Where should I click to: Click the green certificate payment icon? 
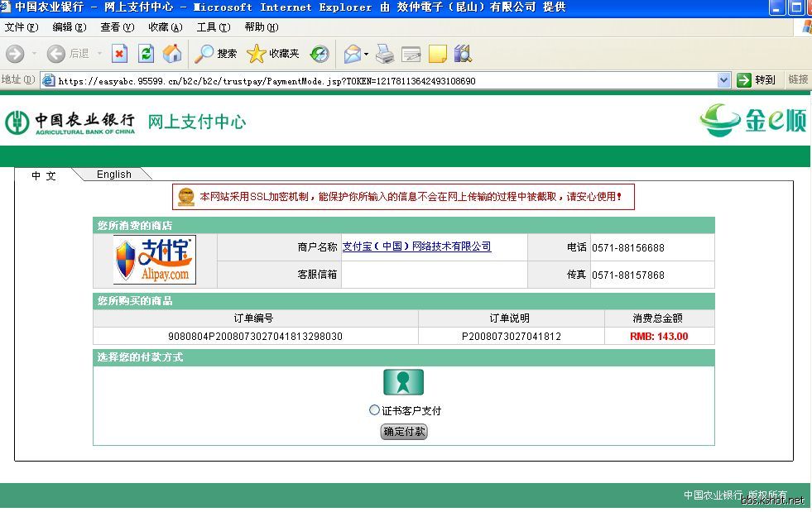(403, 382)
